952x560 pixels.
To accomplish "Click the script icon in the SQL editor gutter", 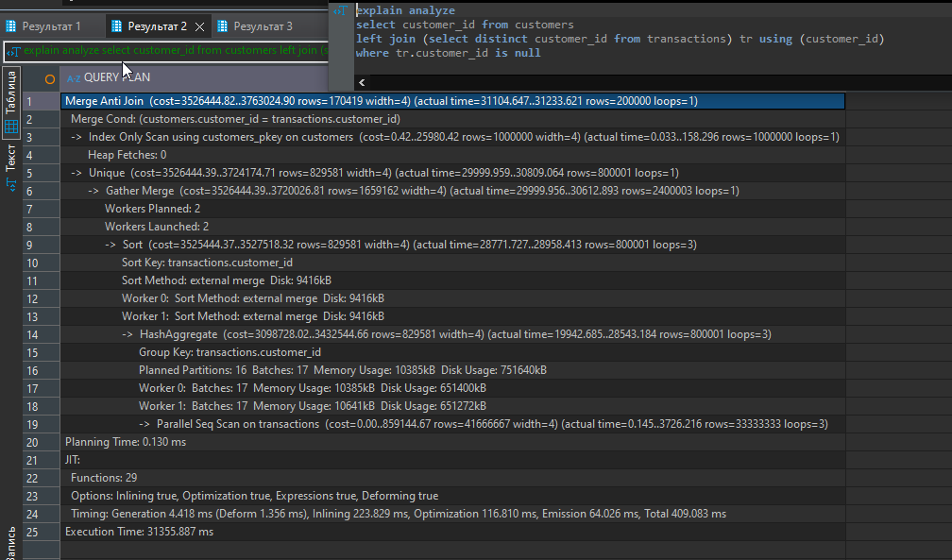I will (x=341, y=10).
